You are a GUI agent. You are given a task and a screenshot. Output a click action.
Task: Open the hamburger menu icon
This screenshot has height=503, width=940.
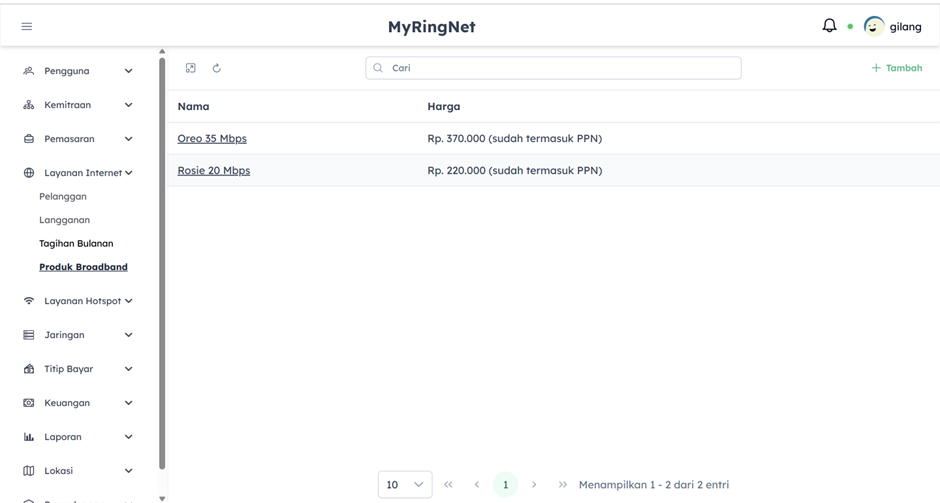27,27
